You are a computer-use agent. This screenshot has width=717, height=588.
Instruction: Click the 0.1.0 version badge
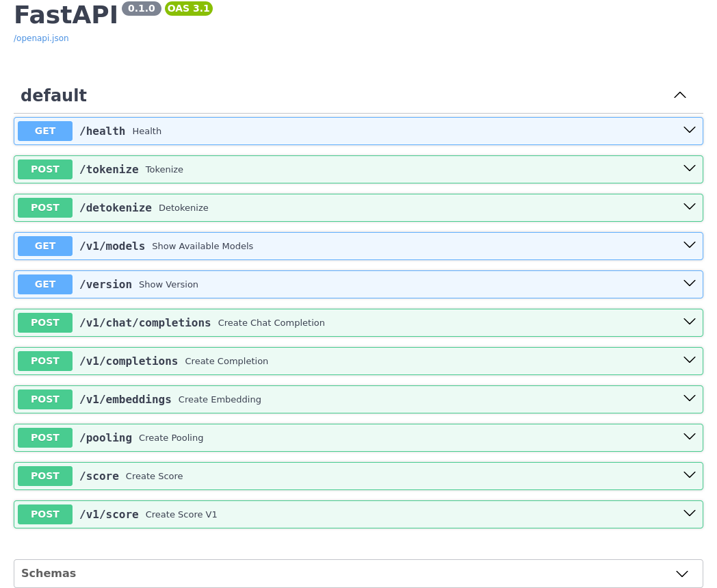142,9
